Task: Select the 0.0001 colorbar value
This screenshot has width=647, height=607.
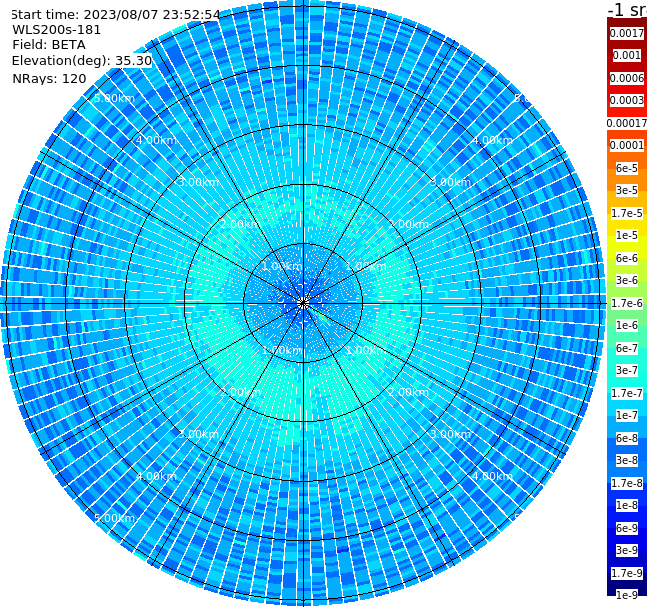Action: pyautogui.click(x=627, y=145)
